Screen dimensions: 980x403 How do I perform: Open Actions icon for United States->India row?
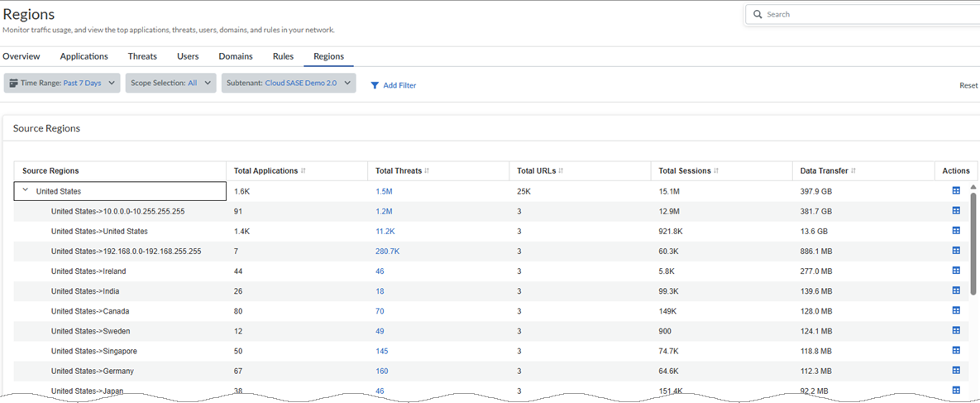coord(956,290)
